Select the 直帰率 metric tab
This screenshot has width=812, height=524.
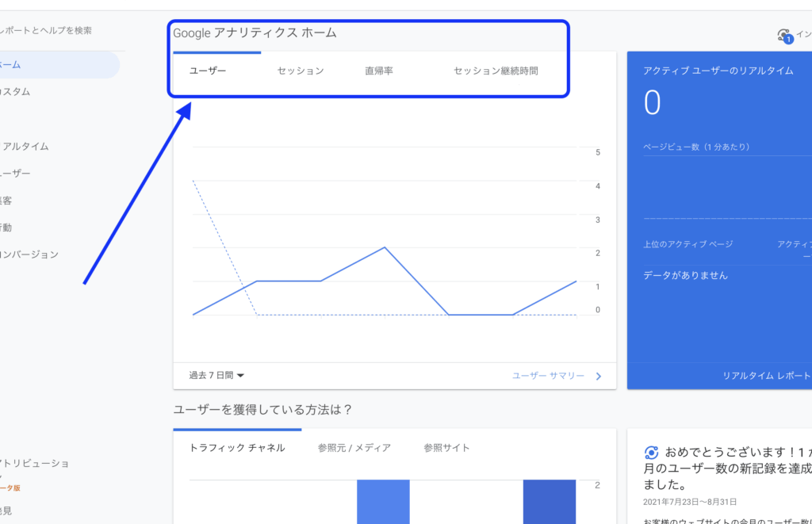click(x=379, y=71)
